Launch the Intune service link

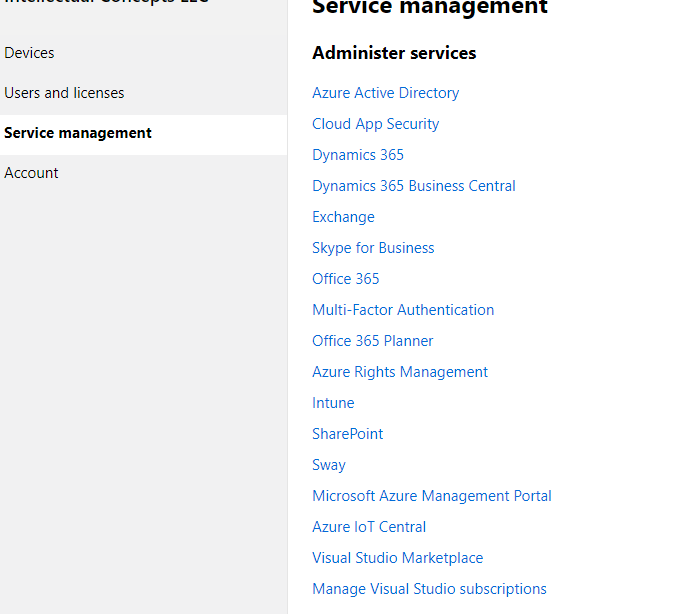click(x=333, y=403)
